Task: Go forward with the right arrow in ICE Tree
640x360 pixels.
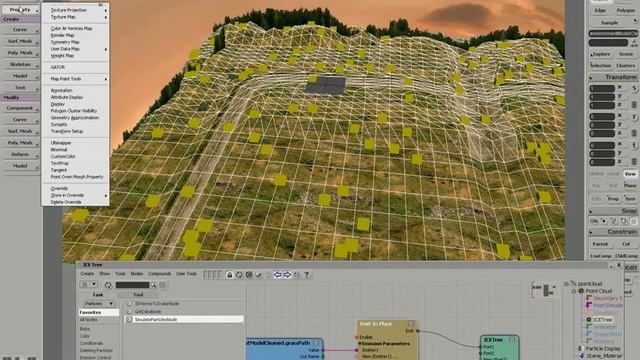Action: coord(287,275)
